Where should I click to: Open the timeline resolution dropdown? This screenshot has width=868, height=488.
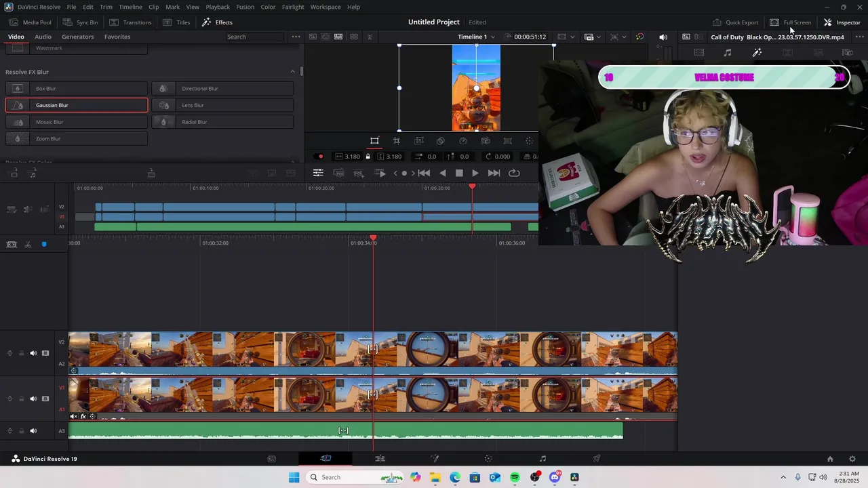click(x=592, y=37)
